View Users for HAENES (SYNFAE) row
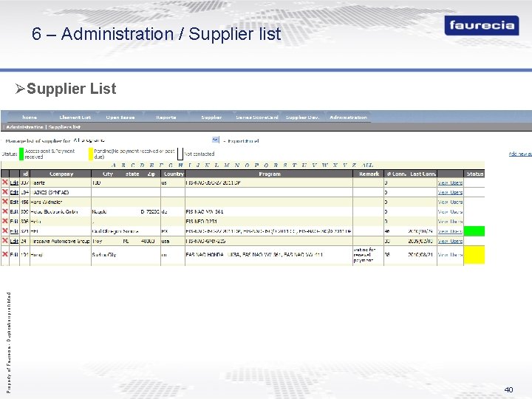Image resolution: width=532 pixels, height=399 pixels. click(x=450, y=192)
